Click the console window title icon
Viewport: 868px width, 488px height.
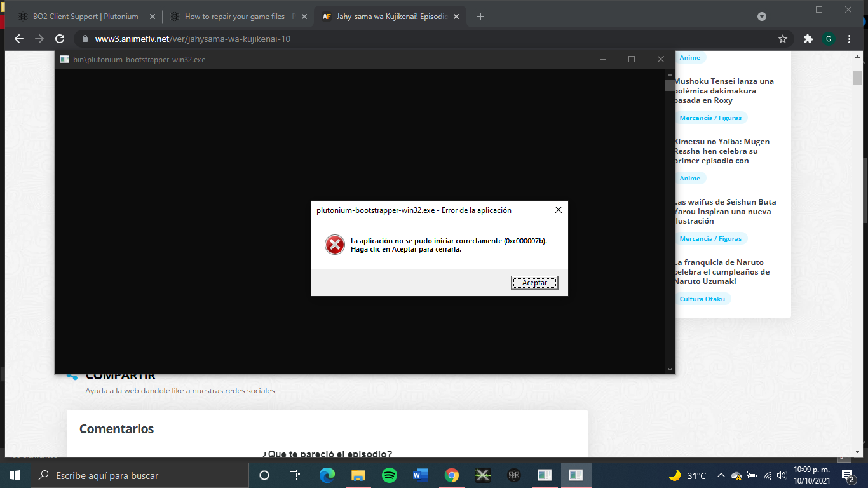pos(64,59)
